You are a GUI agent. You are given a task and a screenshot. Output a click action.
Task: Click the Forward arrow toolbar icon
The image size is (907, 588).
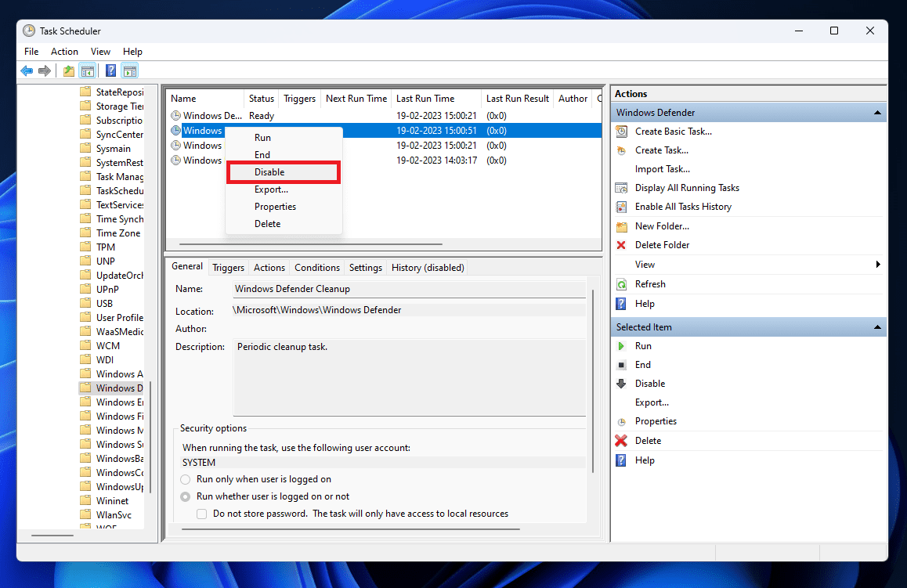(x=45, y=70)
